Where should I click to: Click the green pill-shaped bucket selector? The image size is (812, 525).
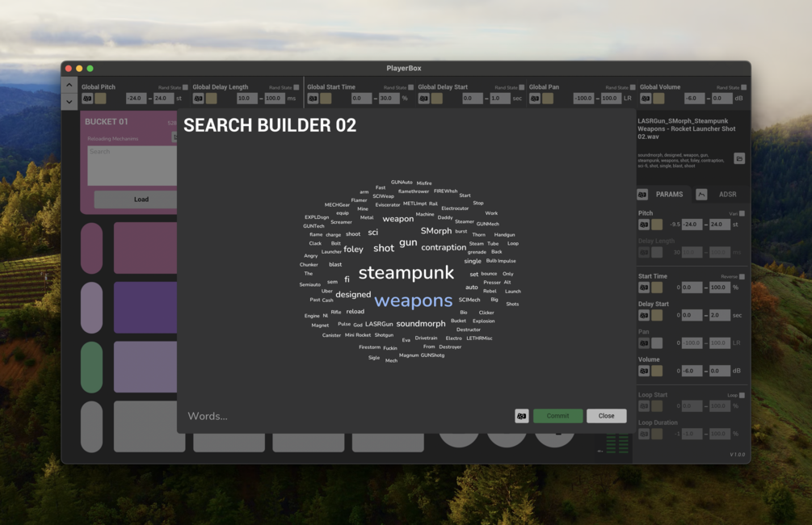91,367
